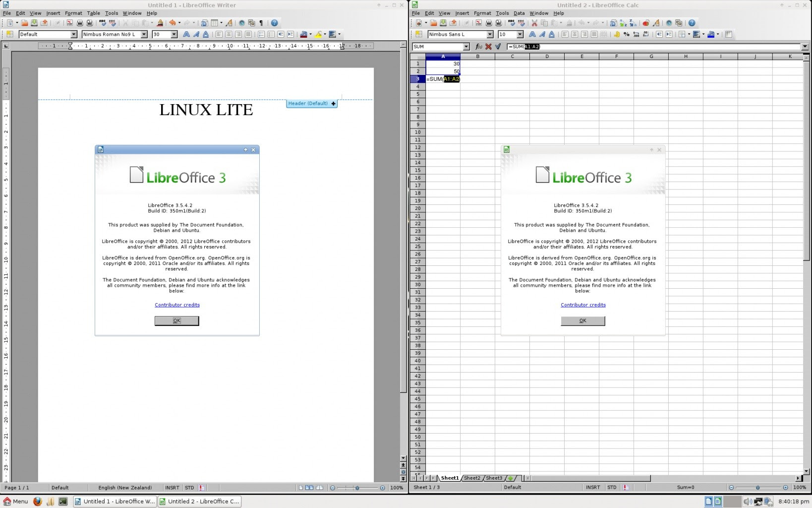
Task: Justify the paragraph in Writer
Action: (248, 34)
